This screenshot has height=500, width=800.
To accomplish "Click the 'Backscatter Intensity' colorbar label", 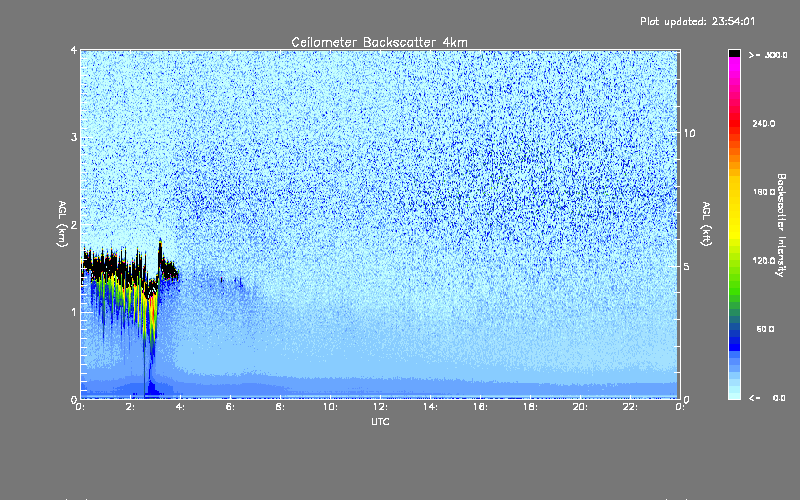I will tap(781, 225).
